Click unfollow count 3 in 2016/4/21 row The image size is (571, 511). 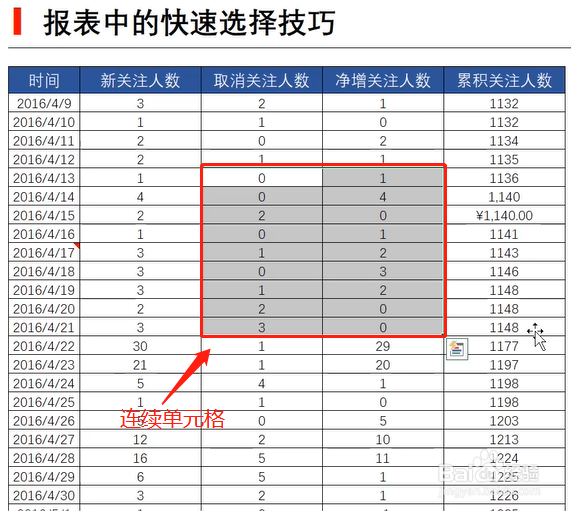tap(261, 327)
